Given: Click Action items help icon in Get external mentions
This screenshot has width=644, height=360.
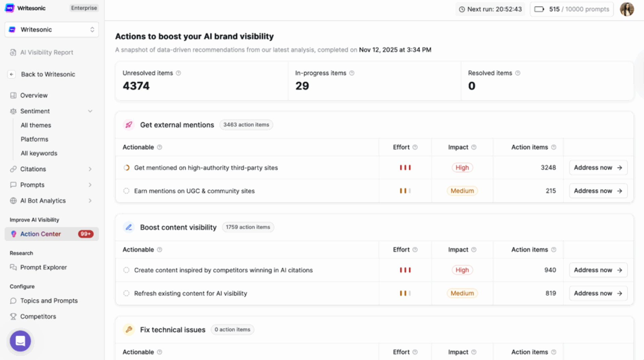Looking at the screenshot, I should coord(553,147).
